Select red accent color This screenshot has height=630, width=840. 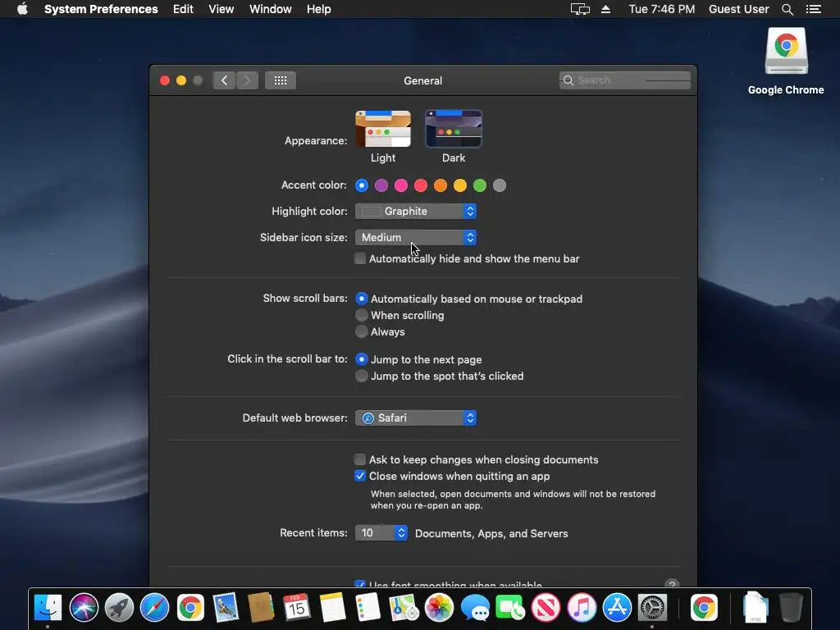(x=421, y=185)
